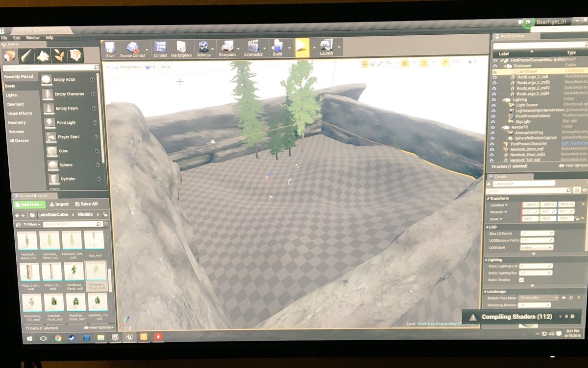
Task: Click the Save All button
Action: point(86,204)
